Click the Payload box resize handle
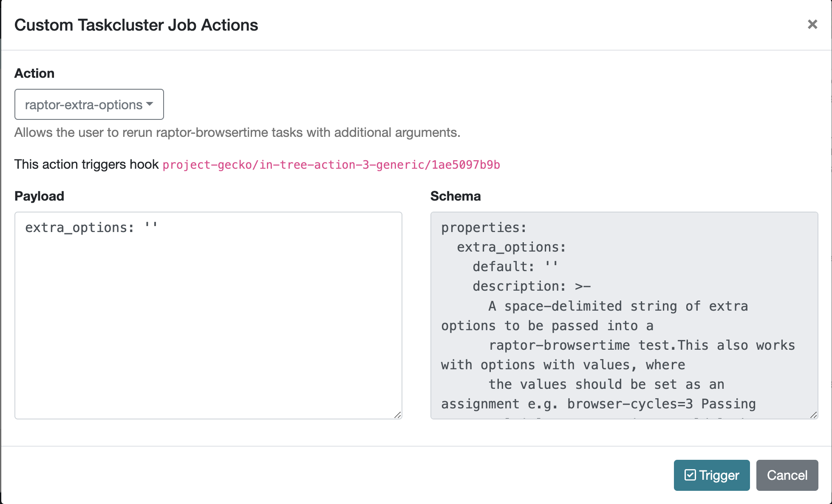Viewport: 832px width, 504px height. coord(397,415)
